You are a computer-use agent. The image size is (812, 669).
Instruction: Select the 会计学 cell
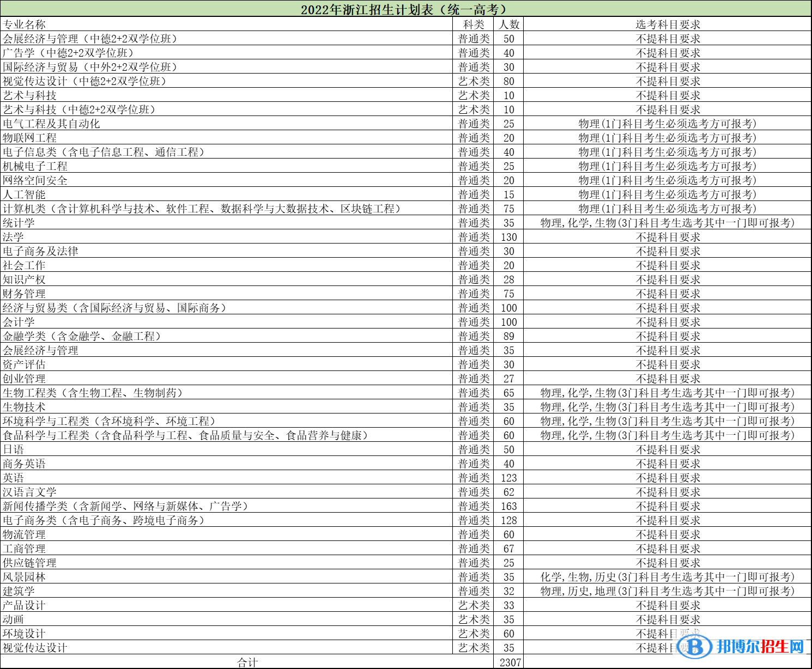tap(227, 321)
